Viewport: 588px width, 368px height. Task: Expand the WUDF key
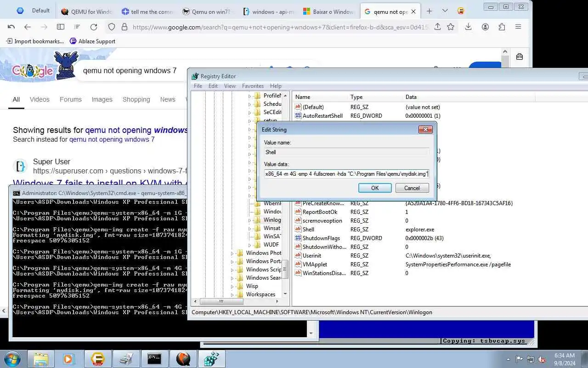coord(250,245)
